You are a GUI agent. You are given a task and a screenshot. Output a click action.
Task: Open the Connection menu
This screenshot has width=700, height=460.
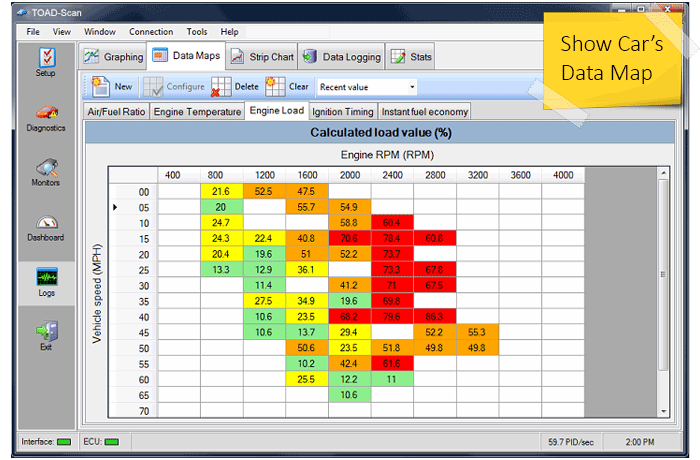point(151,32)
